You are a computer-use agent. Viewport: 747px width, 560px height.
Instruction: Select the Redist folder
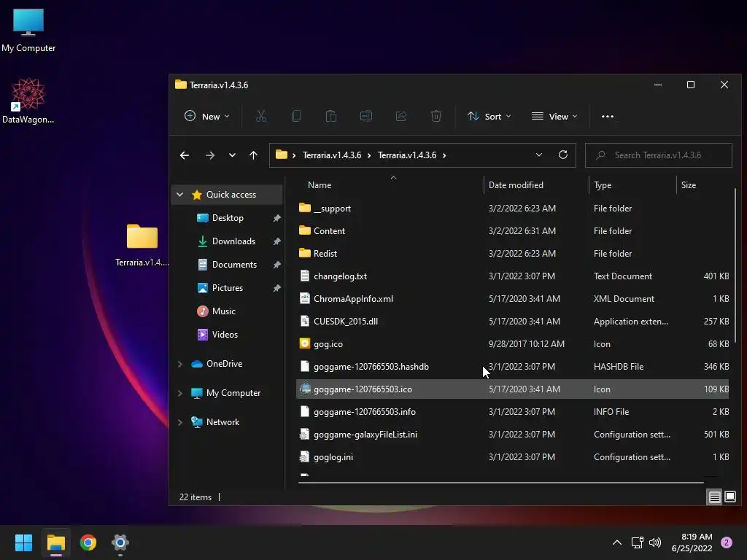pos(513,253)
